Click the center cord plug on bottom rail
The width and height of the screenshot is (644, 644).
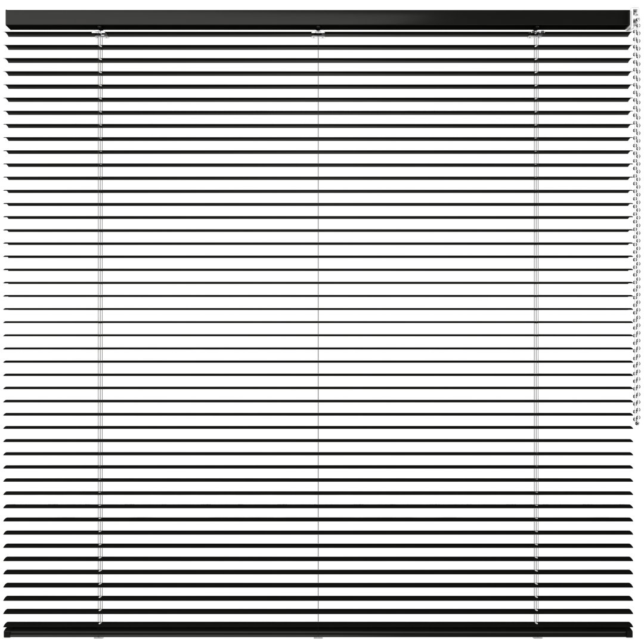click(x=318, y=637)
